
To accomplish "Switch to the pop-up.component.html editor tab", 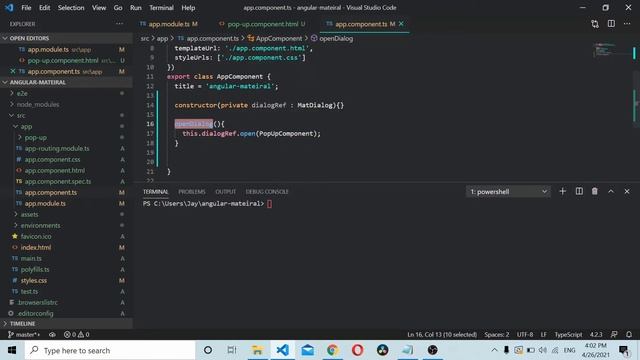I will (x=262, y=24).
